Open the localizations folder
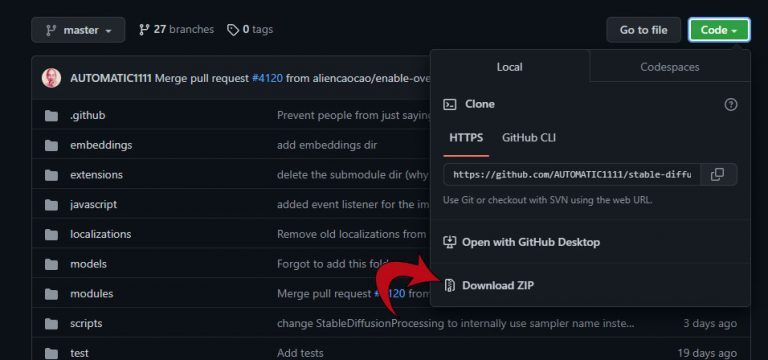This screenshot has width=768, height=360. (100, 234)
